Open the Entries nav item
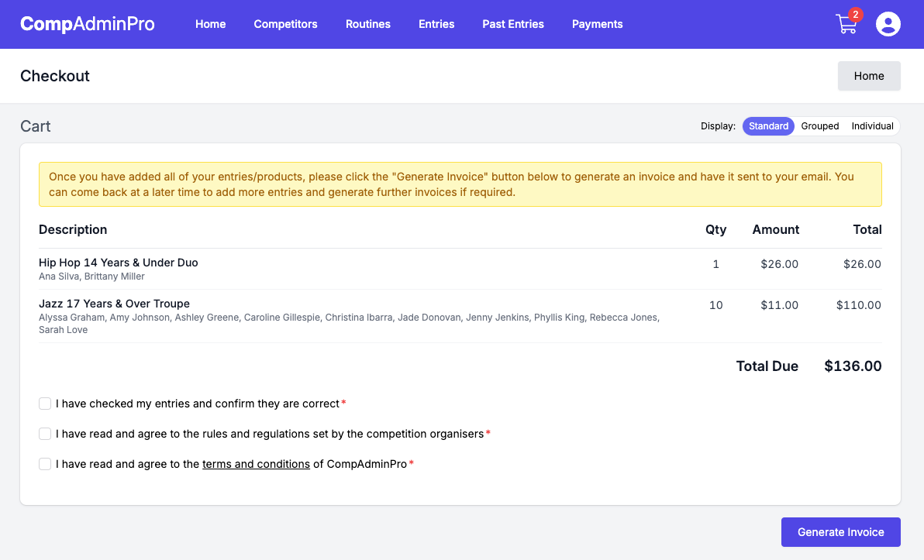The height and width of the screenshot is (560, 924). [x=436, y=24]
